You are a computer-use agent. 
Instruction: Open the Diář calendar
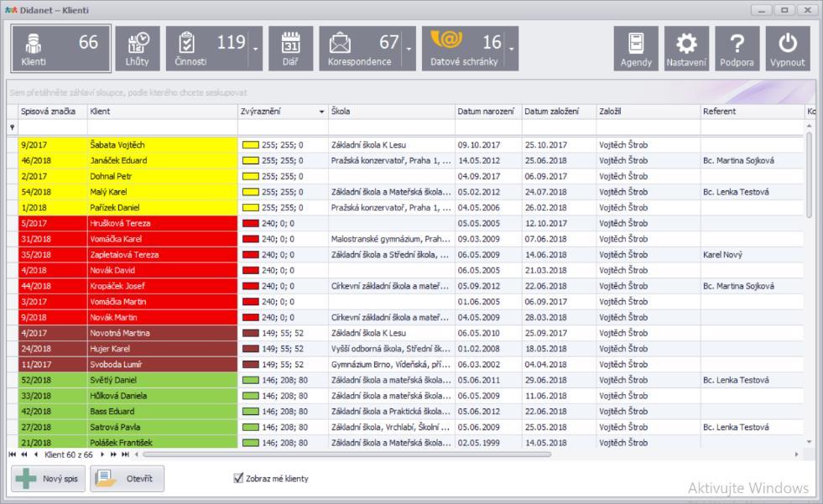tap(291, 49)
